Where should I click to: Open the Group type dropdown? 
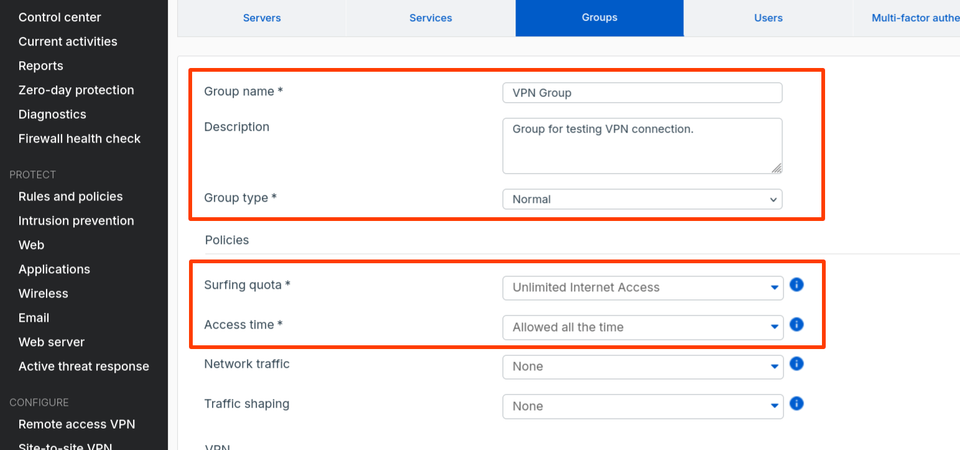coord(642,200)
